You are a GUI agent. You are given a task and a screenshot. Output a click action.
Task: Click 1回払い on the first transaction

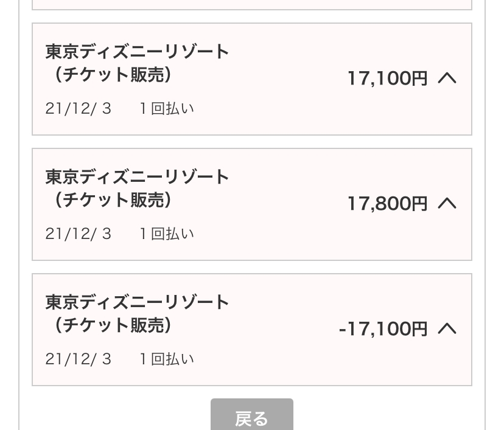pyautogui.click(x=166, y=108)
